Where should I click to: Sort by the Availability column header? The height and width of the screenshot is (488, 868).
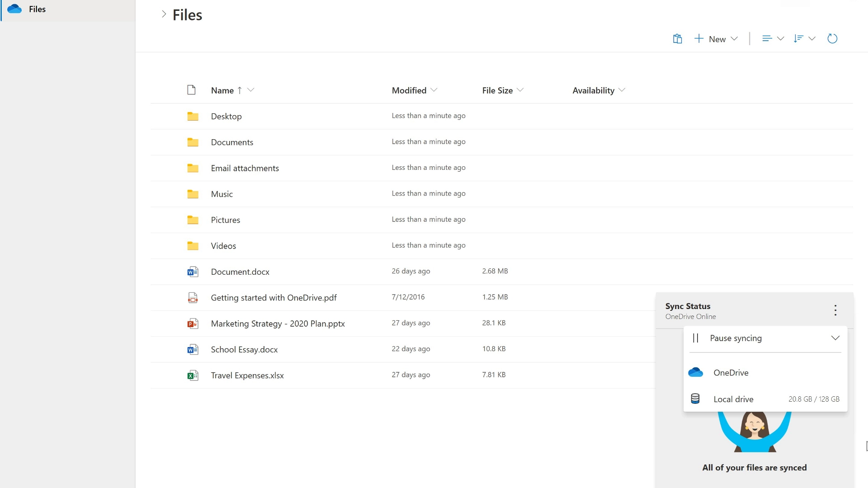pyautogui.click(x=593, y=90)
